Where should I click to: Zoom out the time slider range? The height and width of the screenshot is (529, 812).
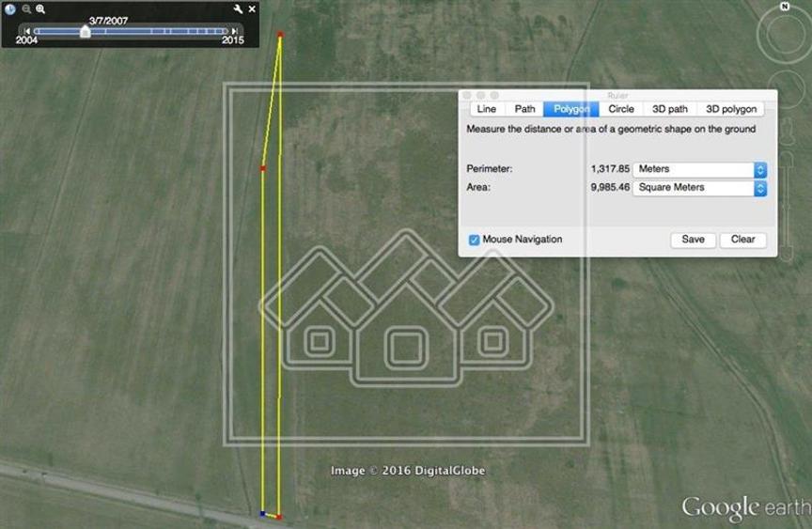26,9
